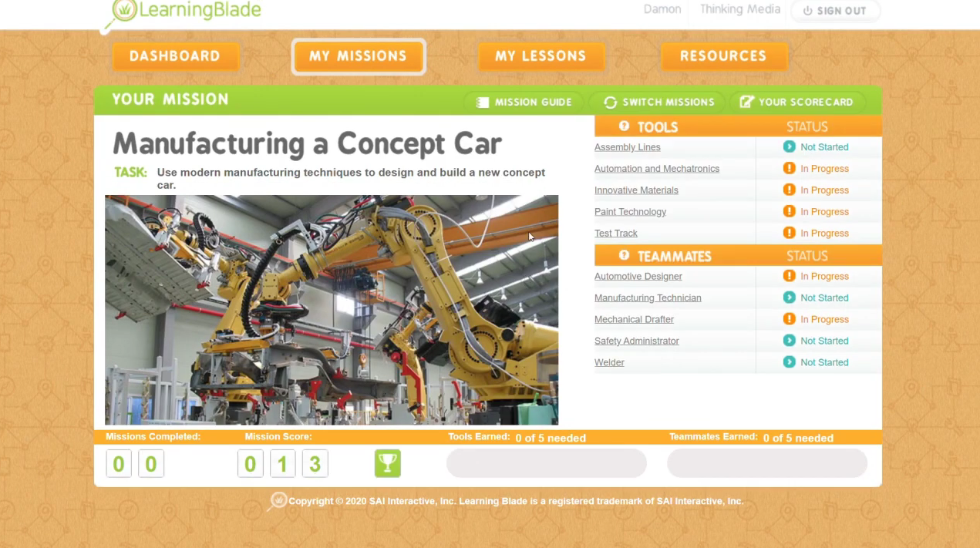The image size is (980, 548).
Task: Click the Mechanical Drafter In Progress icon
Action: pos(789,319)
